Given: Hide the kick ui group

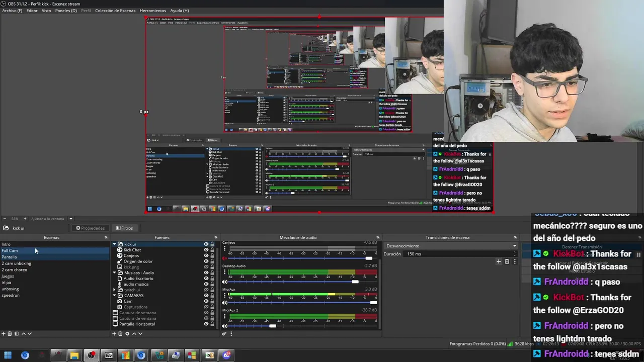Looking at the screenshot, I should coord(206,244).
